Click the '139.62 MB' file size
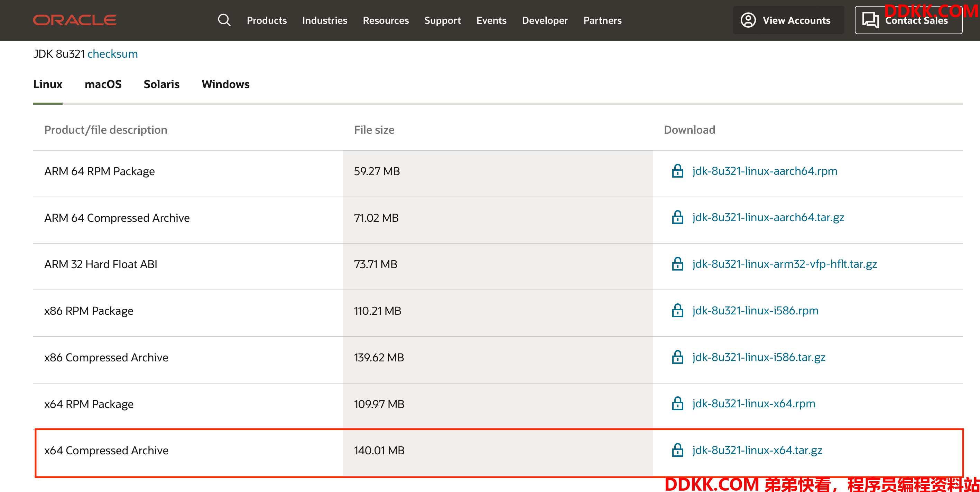The image size is (980, 492). point(379,357)
